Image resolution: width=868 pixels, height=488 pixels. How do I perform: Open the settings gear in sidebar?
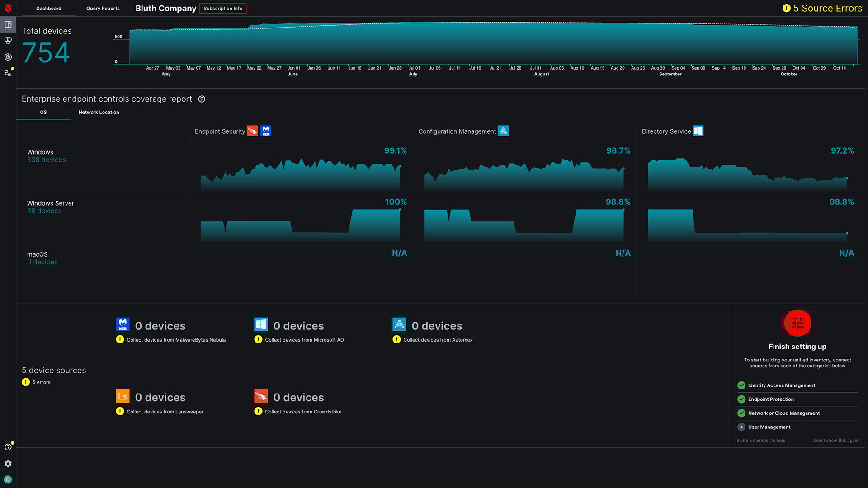[x=8, y=464]
